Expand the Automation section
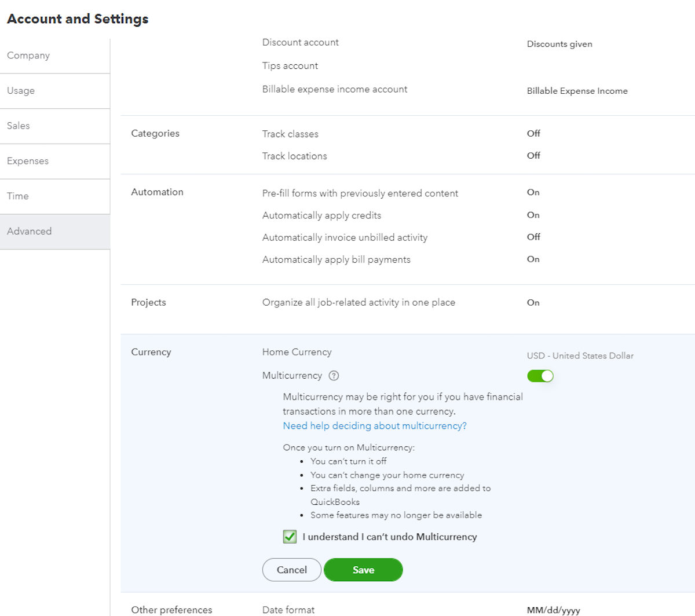695x616 pixels. 157,192
